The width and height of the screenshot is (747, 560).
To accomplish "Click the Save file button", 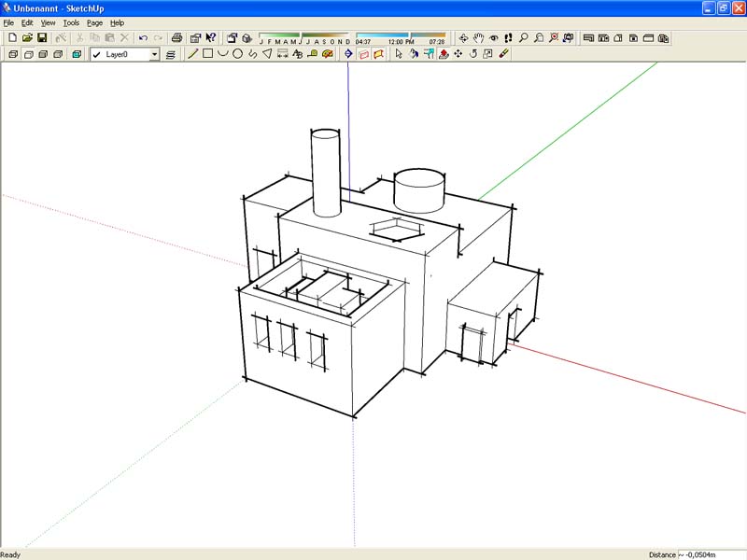I will click(42, 38).
